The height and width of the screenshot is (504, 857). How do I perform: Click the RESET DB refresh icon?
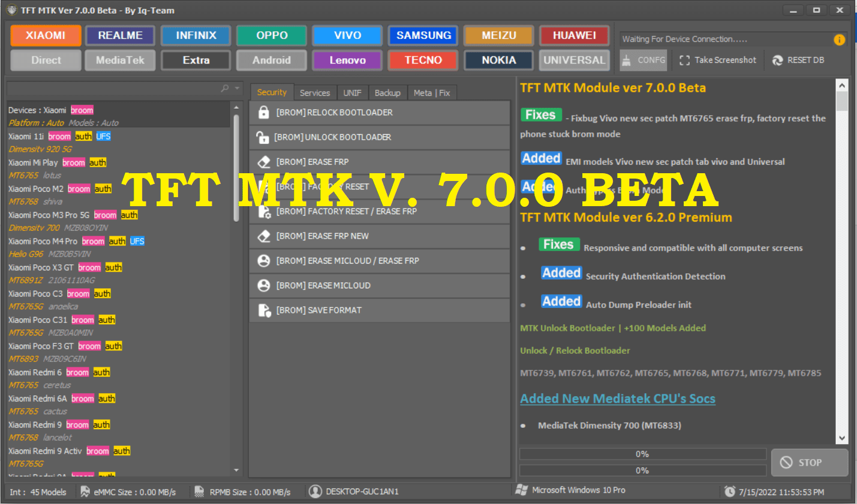[778, 60]
